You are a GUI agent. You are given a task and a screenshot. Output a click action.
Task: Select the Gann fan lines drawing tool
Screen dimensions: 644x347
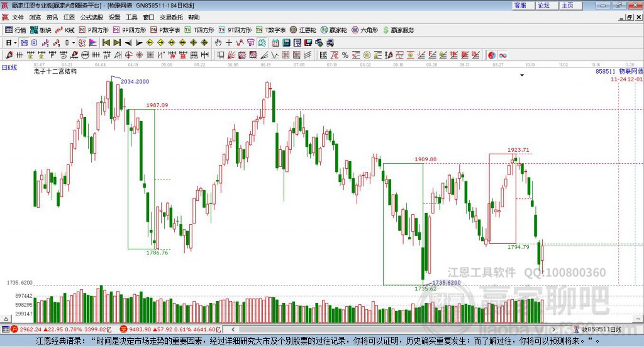tap(231, 55)
